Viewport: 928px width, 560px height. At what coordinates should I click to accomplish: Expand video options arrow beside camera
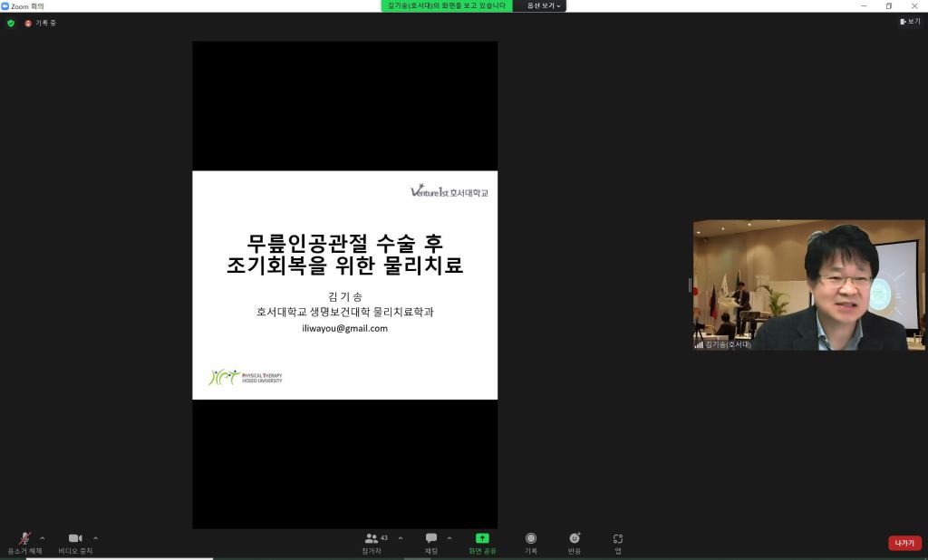[95, 538]
